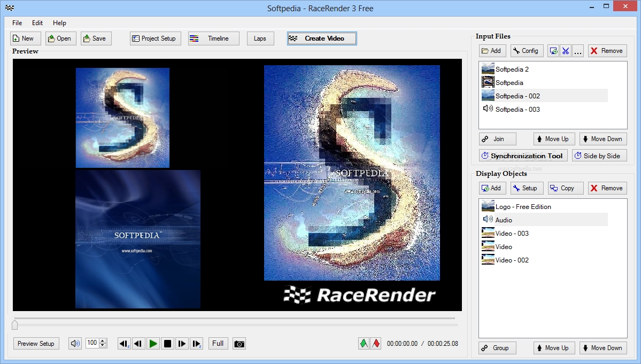Open the Synchronization Tool

click(x=523, y=156)
